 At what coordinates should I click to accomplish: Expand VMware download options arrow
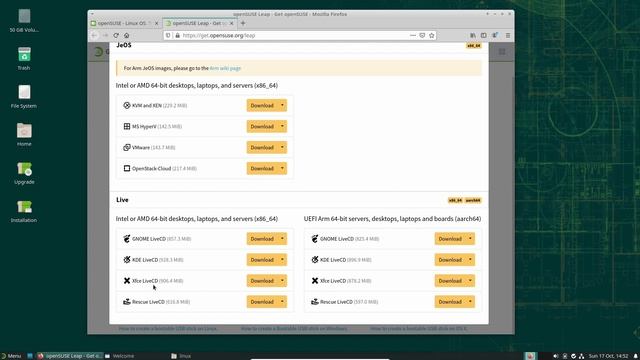pyautogui.click(x=282, y=147)
